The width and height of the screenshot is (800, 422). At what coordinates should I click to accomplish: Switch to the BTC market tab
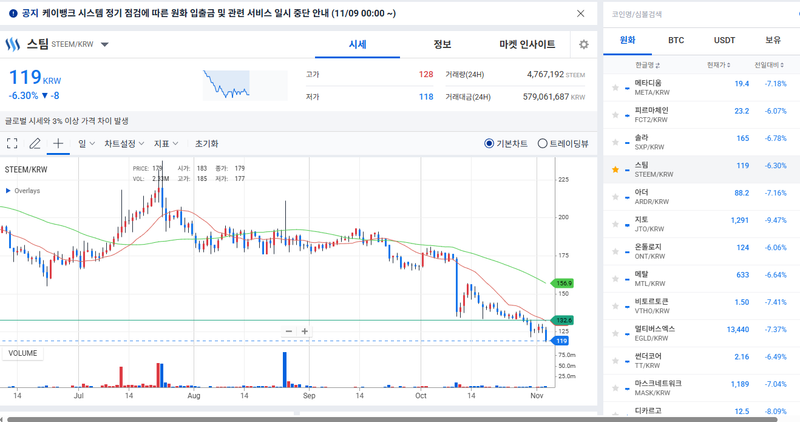pos(676,41)
